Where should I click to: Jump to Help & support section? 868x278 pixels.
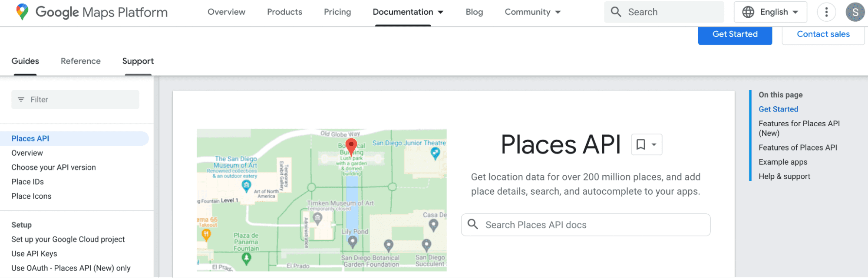point(784,177)
